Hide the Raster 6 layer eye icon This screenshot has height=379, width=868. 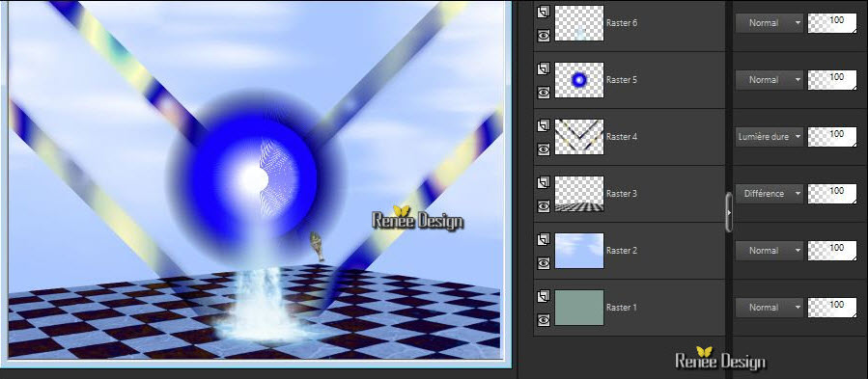click(x=543, y=36)
